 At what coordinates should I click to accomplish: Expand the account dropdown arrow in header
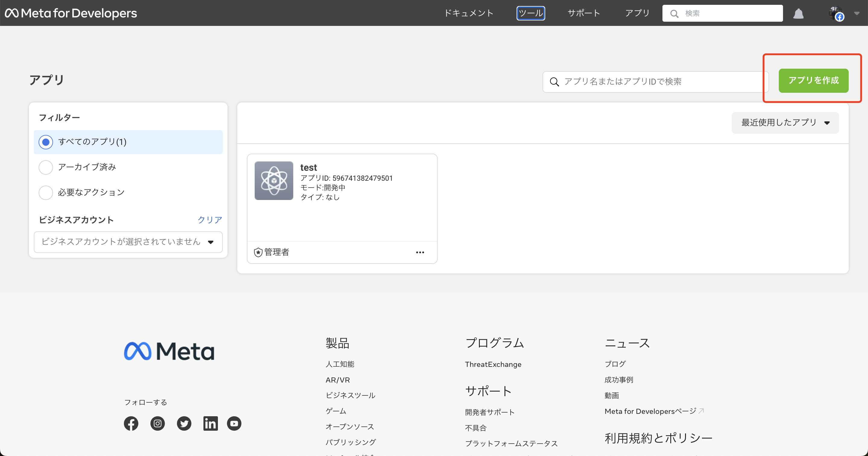(857, 14)
